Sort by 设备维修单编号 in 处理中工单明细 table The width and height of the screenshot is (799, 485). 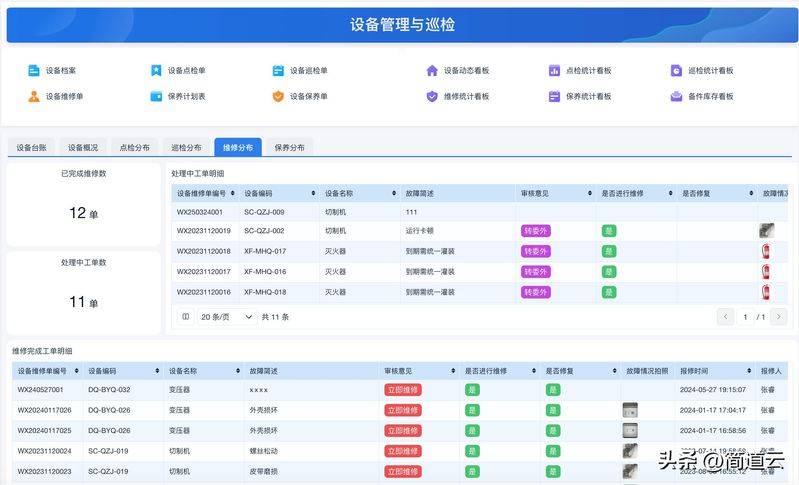(232, 193)
